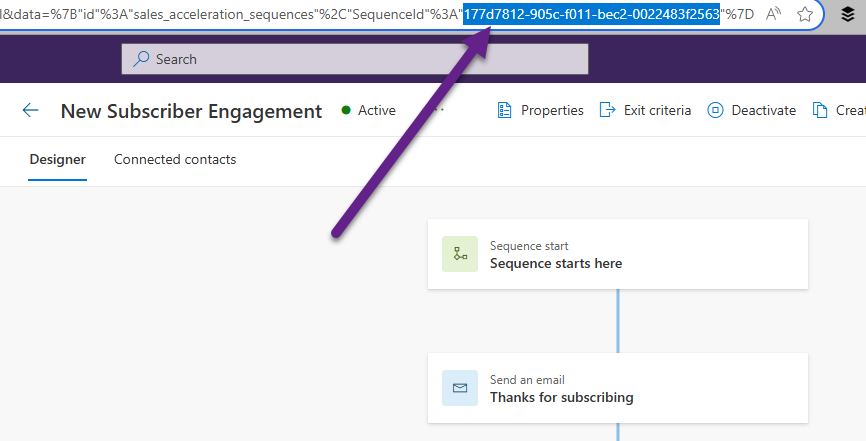Click the Send an email envelope icon
The height and width of the screenshot is (441, 866).
[460, 388]
